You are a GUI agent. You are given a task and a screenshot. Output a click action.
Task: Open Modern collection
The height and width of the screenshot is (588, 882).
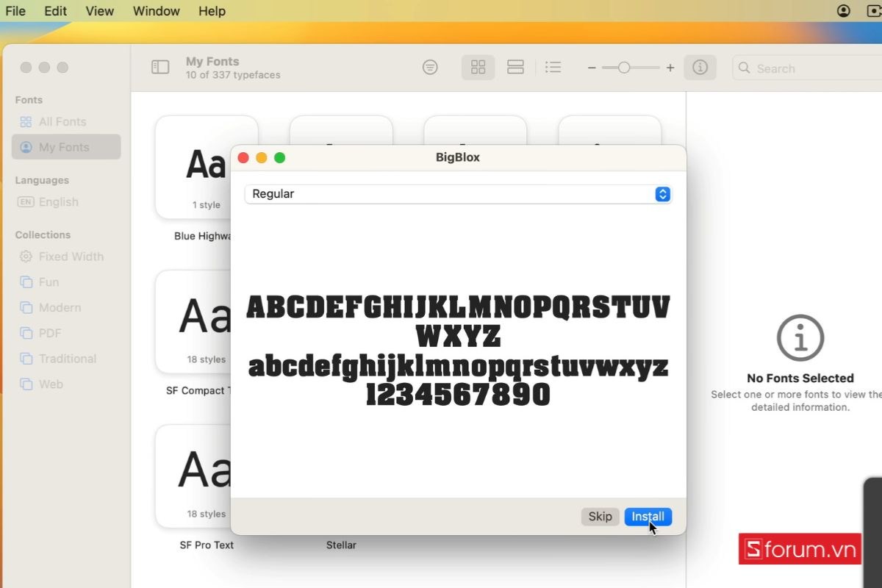pyautogui.click(x=66, y=308)
